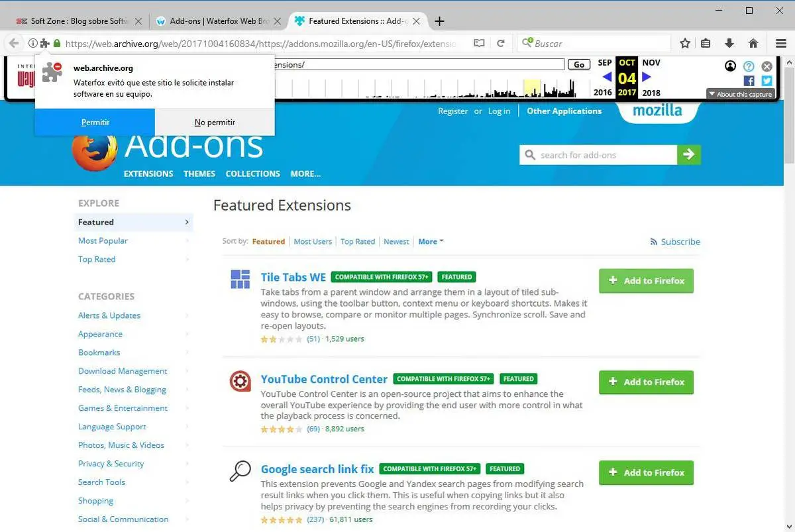Open the bookmarks library icon
This screenshot has width=795, height=532.
coord(706,43)
